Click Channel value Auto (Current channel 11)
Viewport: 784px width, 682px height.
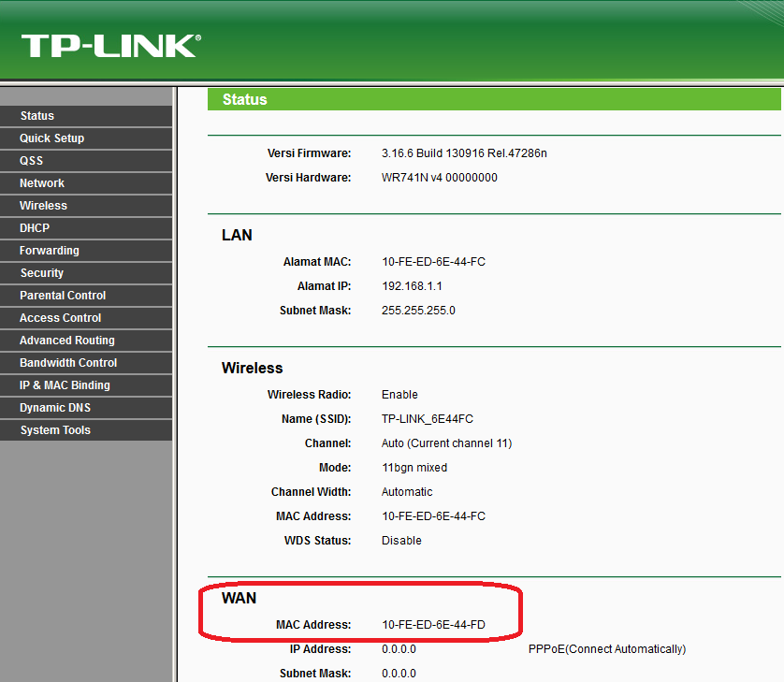click(446, 443)
